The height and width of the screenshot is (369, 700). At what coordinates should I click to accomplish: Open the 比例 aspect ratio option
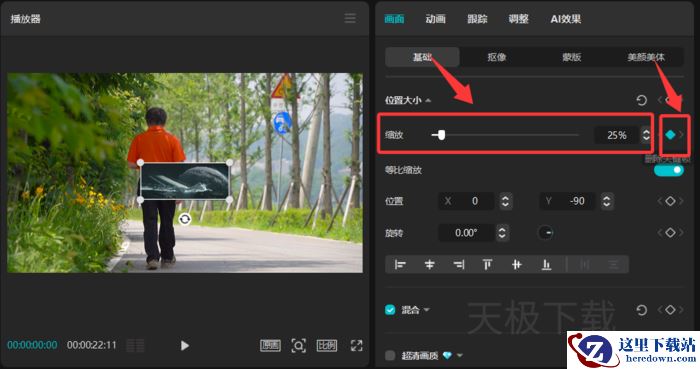[327, 345]
